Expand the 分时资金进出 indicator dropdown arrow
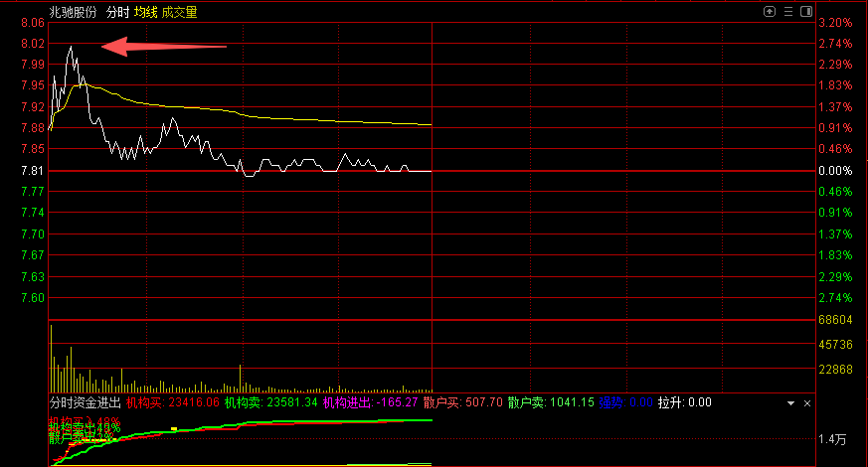 [x=789, y=403]
